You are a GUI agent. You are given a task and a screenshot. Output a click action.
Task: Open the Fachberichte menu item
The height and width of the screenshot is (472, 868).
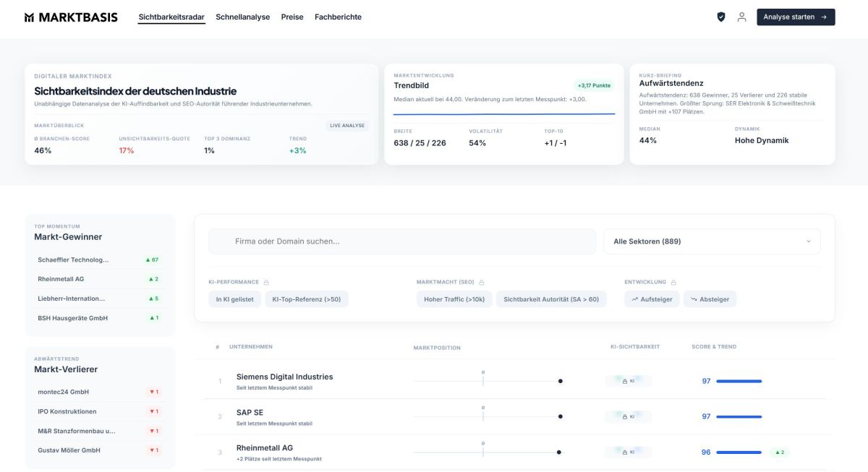[337, 17]
